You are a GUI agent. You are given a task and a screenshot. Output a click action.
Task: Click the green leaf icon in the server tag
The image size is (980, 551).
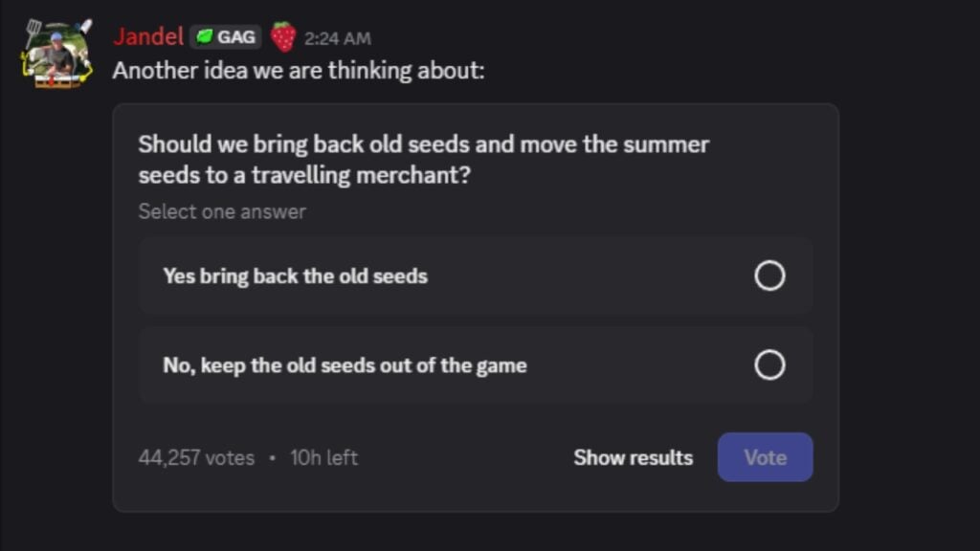(203, 37)
